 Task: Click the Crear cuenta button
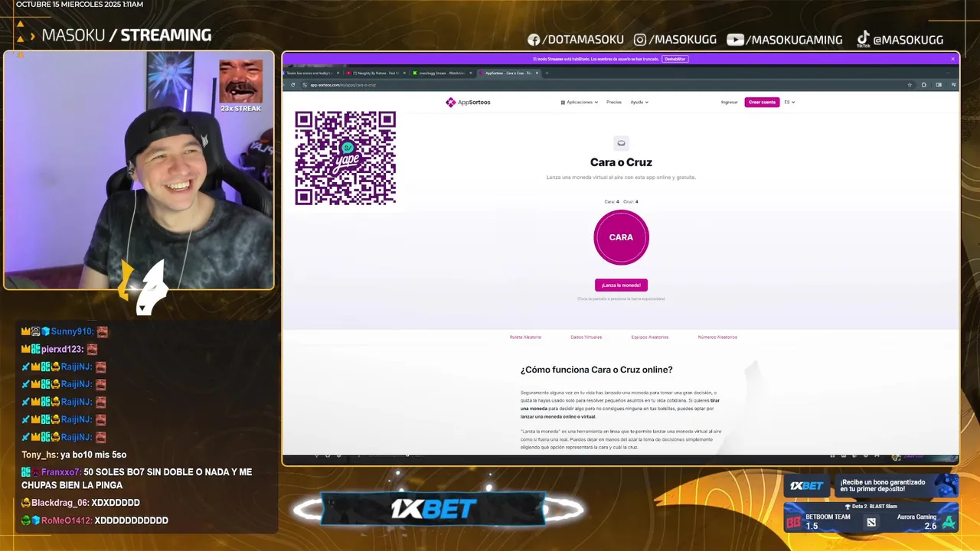click(762, 102)
